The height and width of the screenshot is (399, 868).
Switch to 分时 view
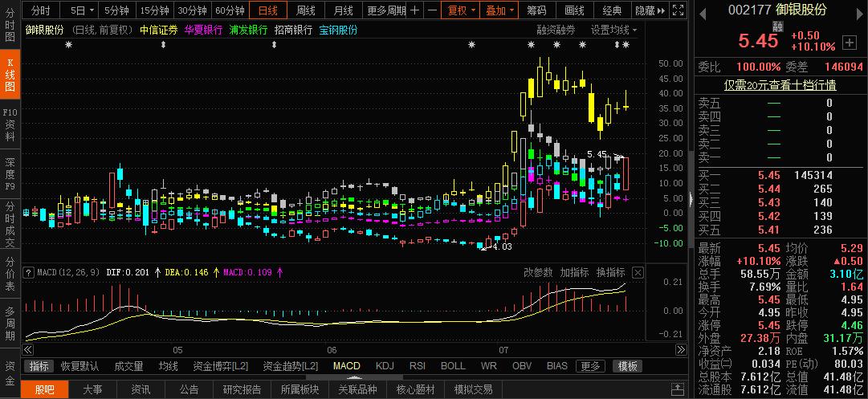[x=40, y=10]
